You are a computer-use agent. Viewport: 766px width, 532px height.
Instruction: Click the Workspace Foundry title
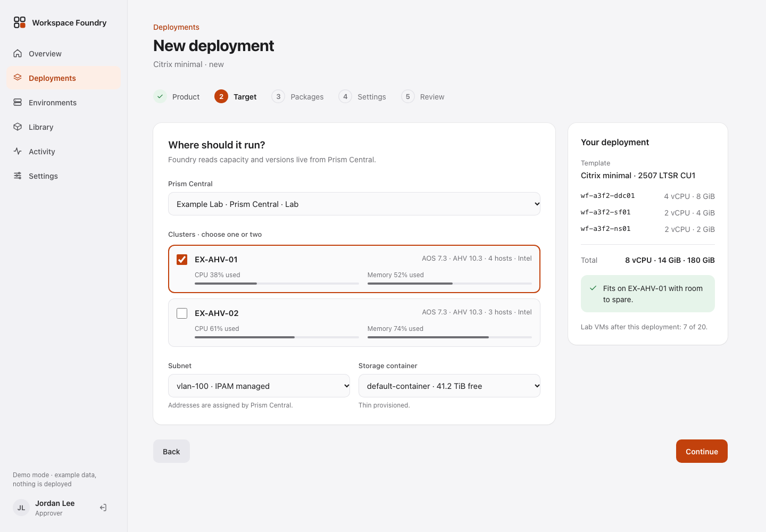pos(69,22)
